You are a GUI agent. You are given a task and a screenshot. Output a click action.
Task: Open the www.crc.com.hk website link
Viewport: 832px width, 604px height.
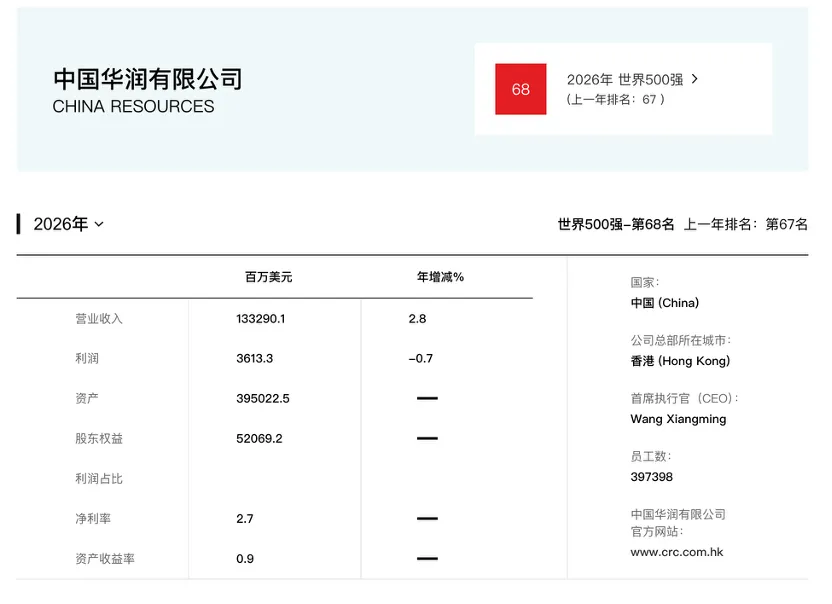(677, 552)
